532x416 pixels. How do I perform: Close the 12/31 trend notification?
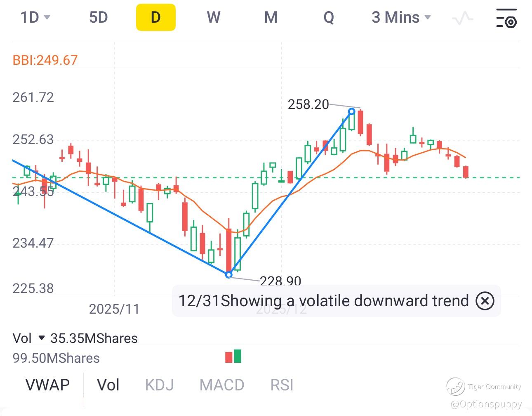[485, 301]
